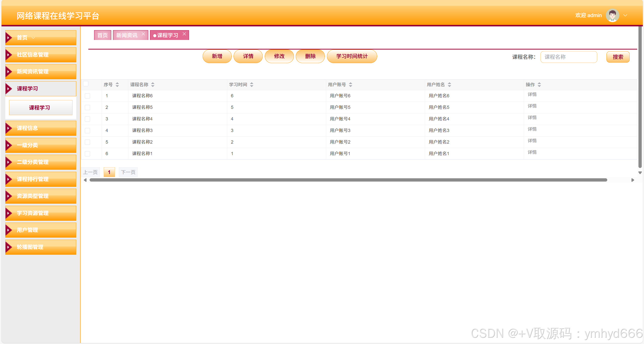644x344 pixels.
Task: Expand the 首页 sidebar menu chevron
Action: coord(33,38)
